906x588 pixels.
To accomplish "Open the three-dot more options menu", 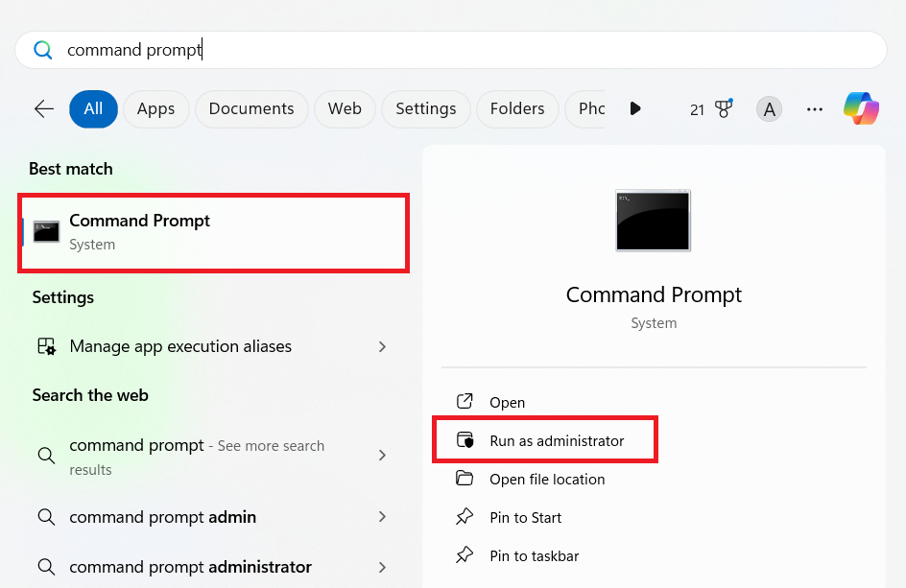I will (815, 109).
